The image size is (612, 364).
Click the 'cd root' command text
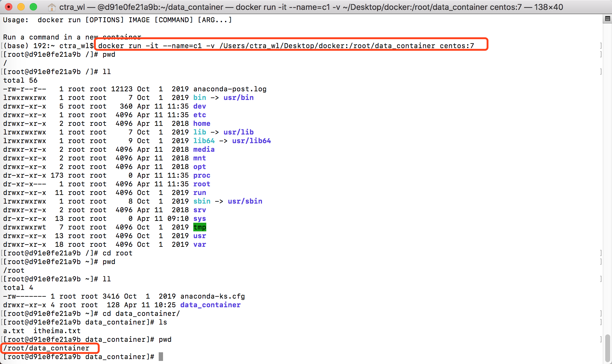[x=117, y=253]
